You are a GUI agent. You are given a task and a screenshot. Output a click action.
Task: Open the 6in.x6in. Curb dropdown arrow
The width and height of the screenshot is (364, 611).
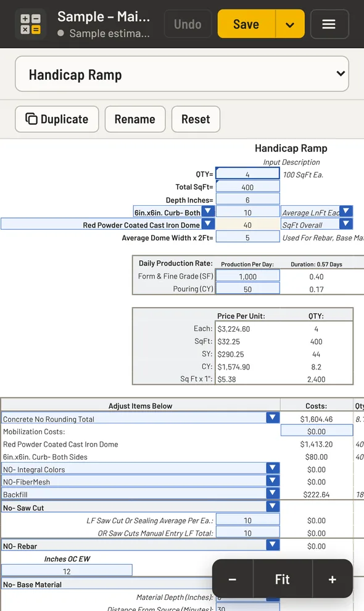pos(209,211)
